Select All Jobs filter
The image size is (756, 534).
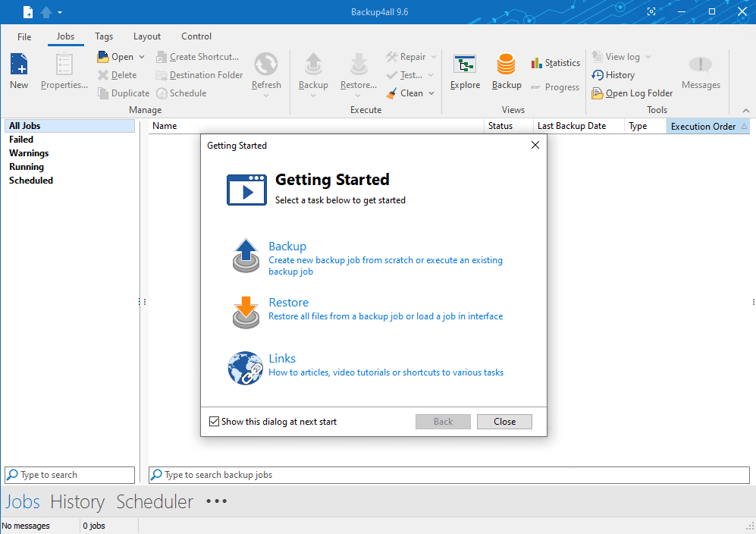click(70, 126)
